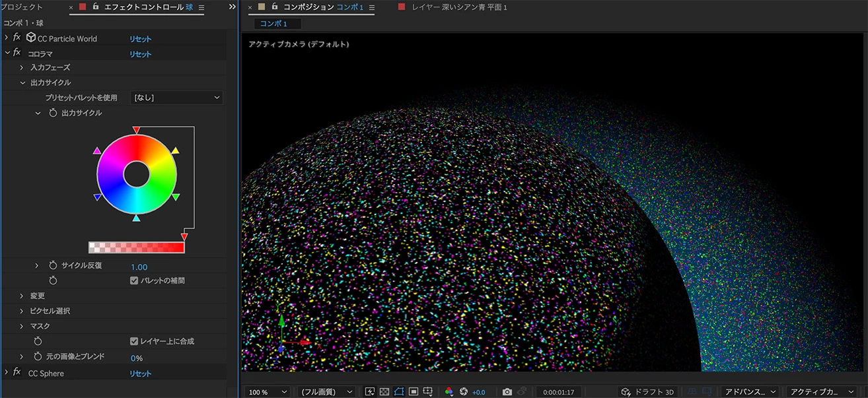868x398 pixels.
Task: Open the プリセットパレットを使用 dropdown
Action: point(177,98)
